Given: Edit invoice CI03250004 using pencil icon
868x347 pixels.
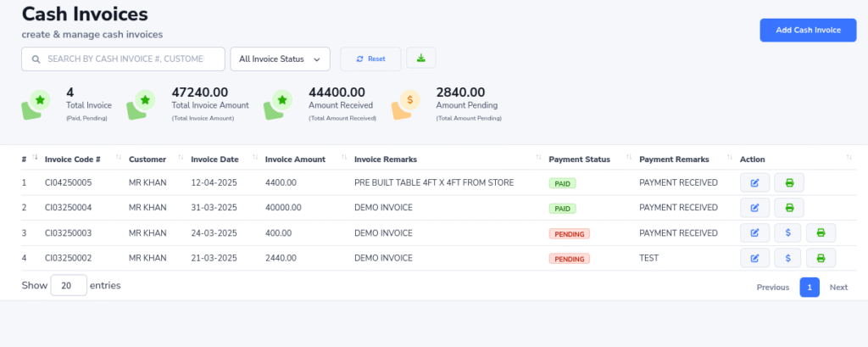Looking at the screenshot, I should (754, 208).
